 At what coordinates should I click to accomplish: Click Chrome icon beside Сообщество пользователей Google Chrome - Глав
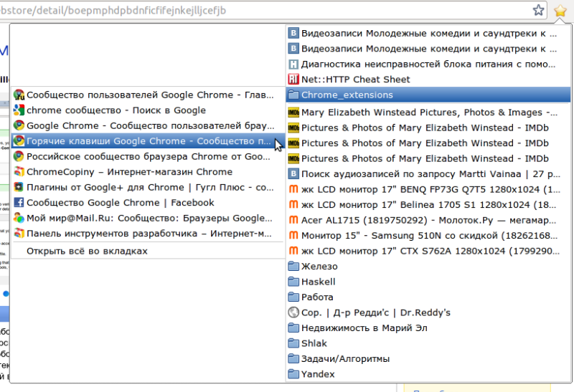click(19, 95)
